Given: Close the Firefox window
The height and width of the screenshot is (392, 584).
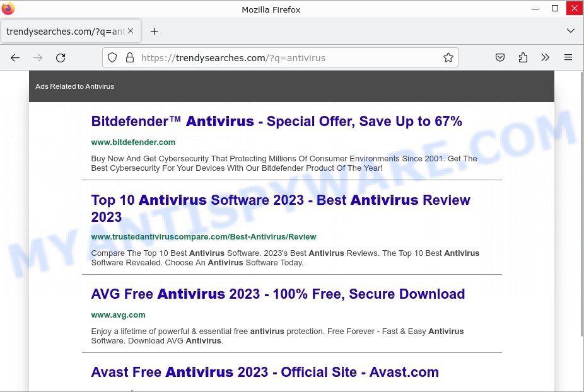Looking at the screenshot, I should click(575, 8).
